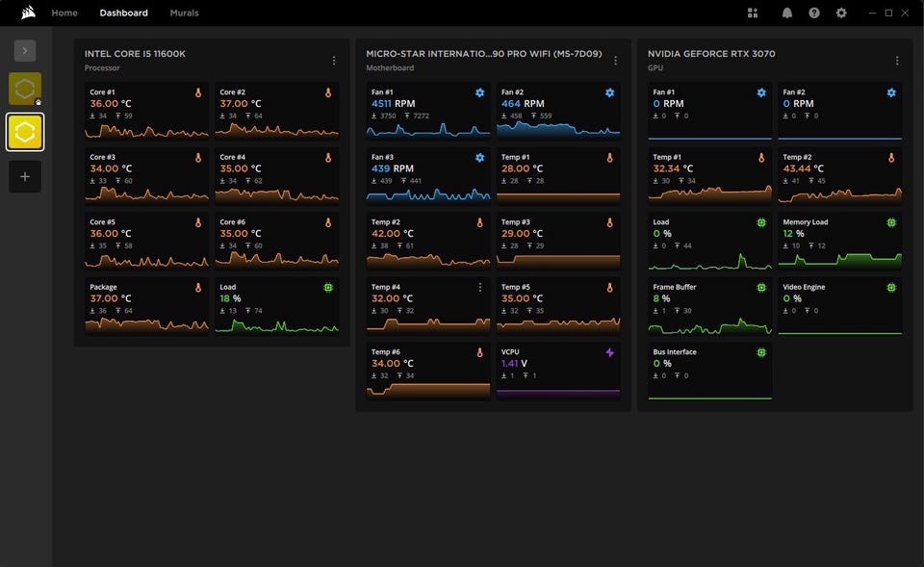924x567 pixels.
Task: Click the widgets add icon in top bar
Action: (753, 13)
